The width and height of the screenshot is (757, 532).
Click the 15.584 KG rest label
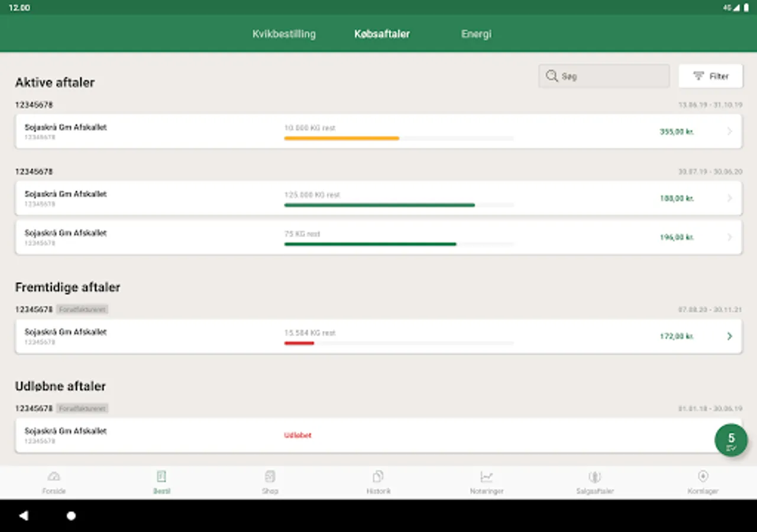pos(310,333)
